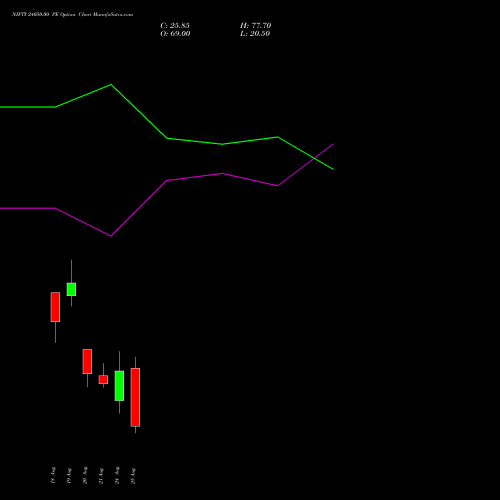Screen dimensions: 500x500
Task: Click the green candlestick for 24 Aug
Action: coord(119,386)
